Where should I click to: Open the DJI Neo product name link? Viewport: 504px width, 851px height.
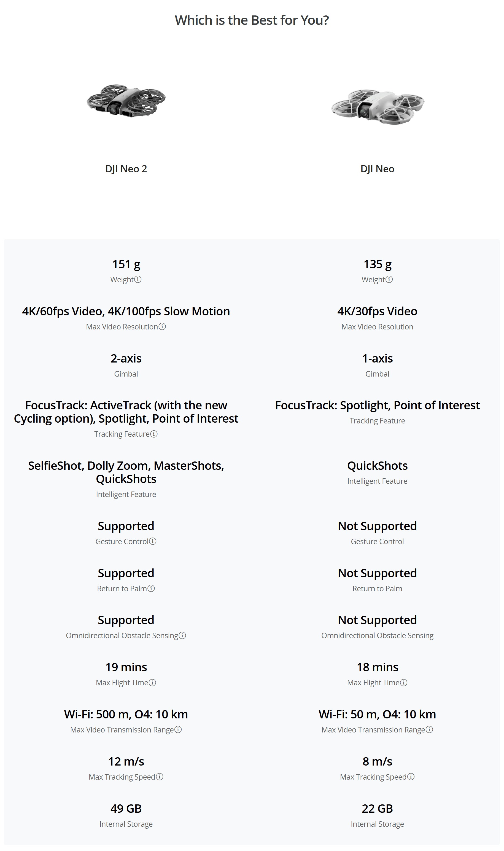click(377, 169)
